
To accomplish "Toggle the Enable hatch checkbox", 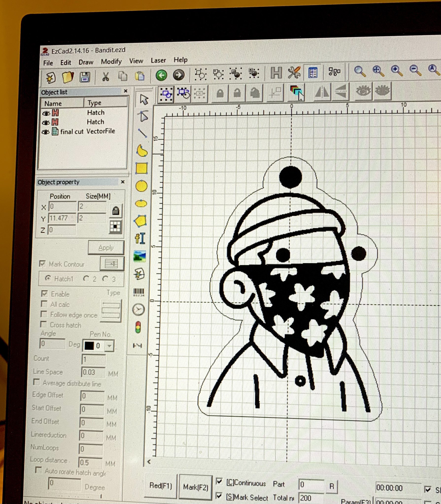I will click(45, 294).
